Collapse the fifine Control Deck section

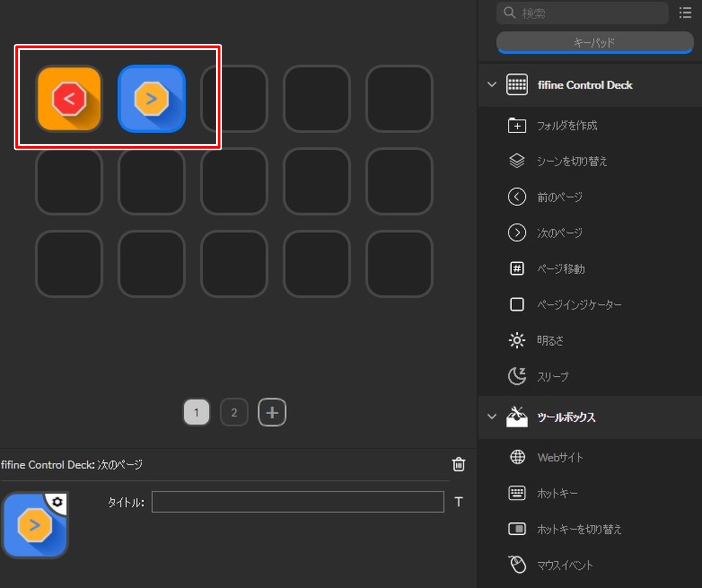click(x=492, y=84)
